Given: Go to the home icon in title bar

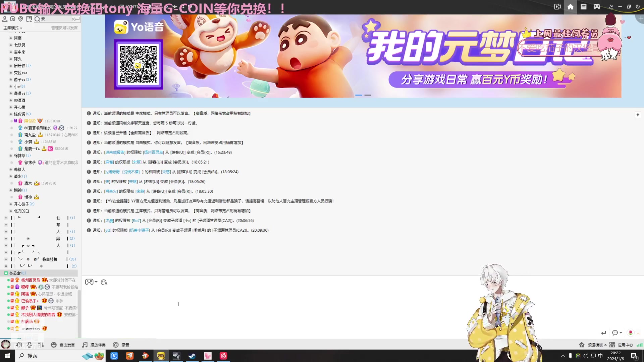Looking at the screenshot, I should pyautogui.click(x=570, y=7).
